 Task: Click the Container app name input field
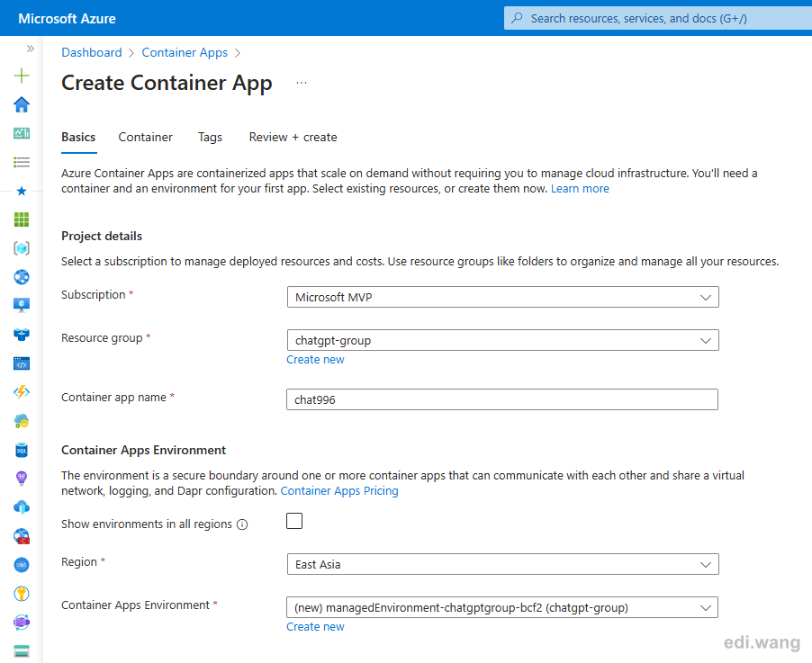[x=502, y=399]
